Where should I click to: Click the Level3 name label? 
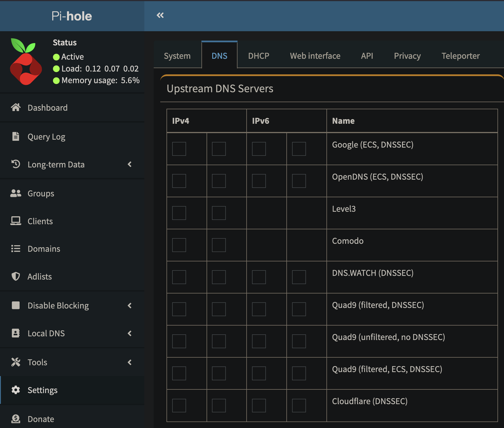pos(344,209)
